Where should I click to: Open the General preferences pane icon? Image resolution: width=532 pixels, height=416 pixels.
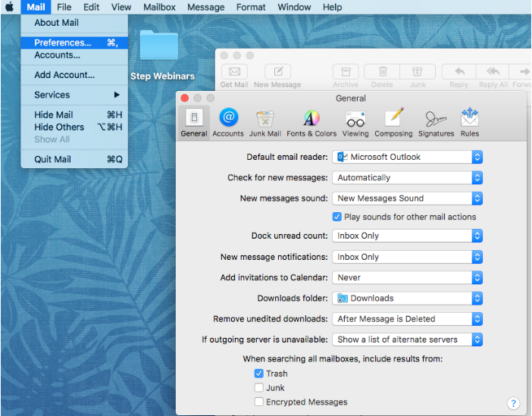point(194,123)
